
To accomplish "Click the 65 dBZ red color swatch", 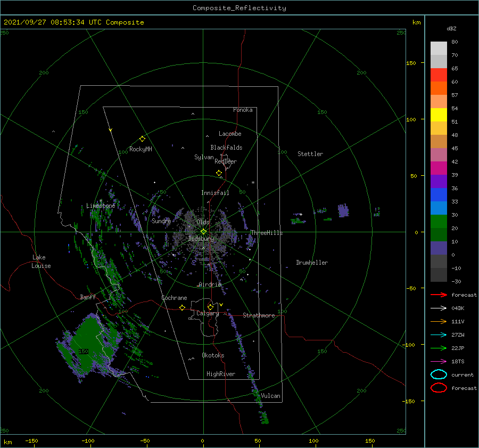I will [x=439, y=75].
